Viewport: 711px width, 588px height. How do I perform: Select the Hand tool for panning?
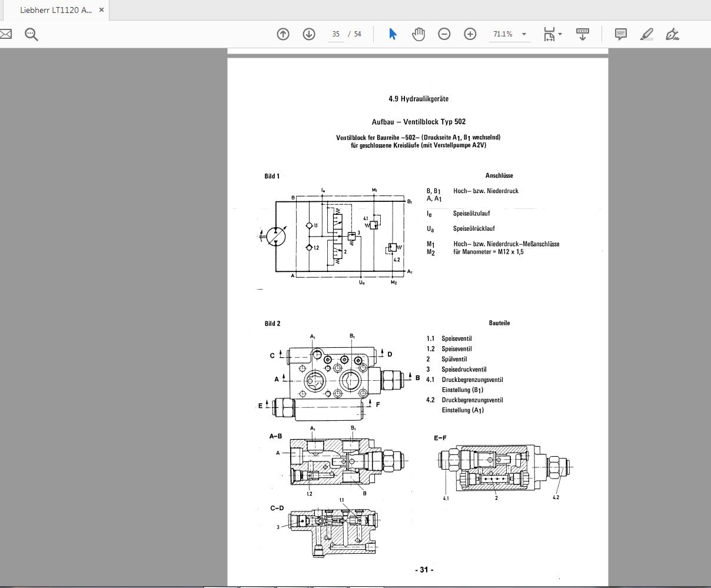click(x=418, y=34)
